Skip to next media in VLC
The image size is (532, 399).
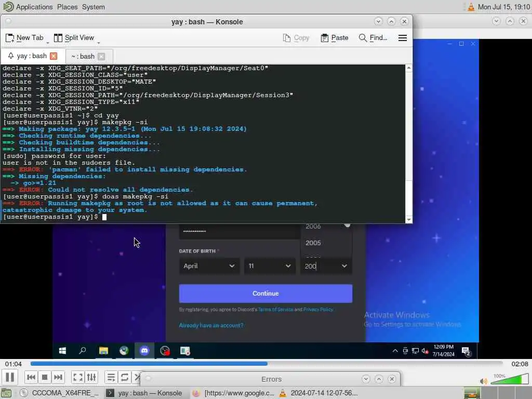coord(58,377)
